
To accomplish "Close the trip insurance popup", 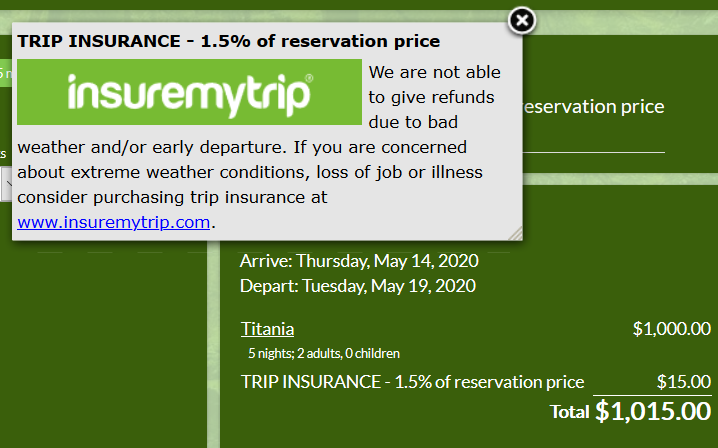I will click(522, 20).
